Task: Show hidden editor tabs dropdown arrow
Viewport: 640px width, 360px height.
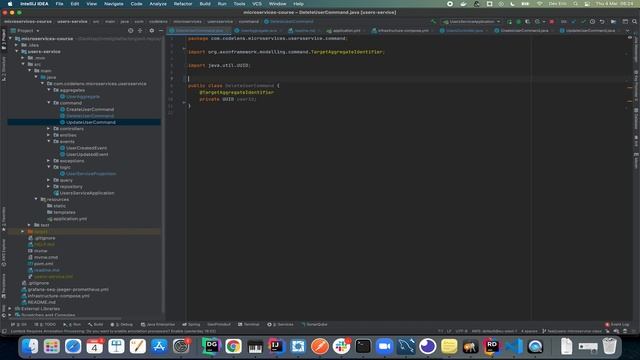Action: click(627, 31)
